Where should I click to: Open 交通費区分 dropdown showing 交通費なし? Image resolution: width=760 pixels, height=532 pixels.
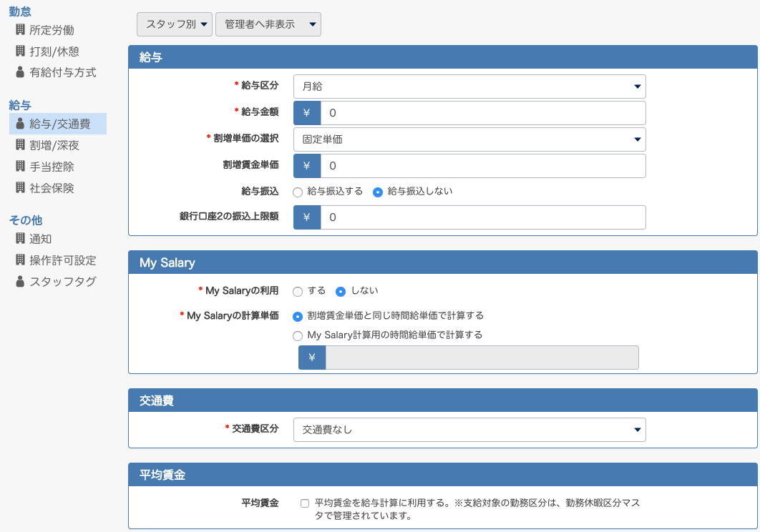point(469,430)
